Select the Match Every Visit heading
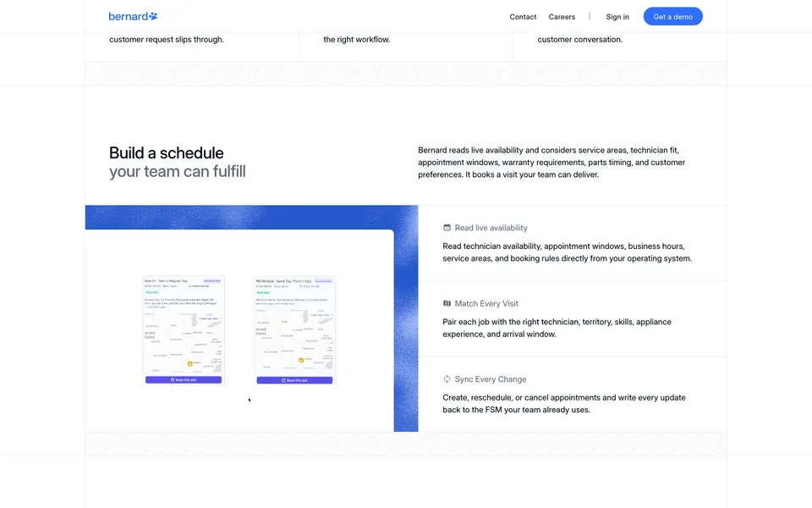 486,303
